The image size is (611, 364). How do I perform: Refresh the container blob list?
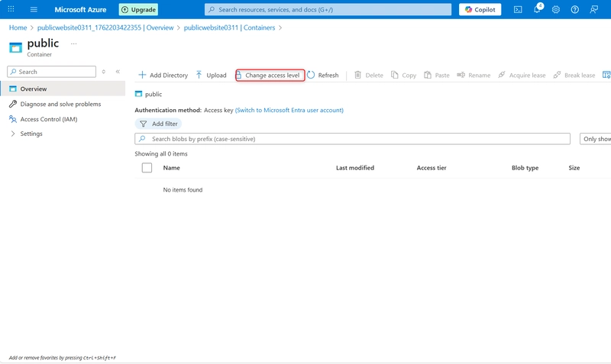322,76
